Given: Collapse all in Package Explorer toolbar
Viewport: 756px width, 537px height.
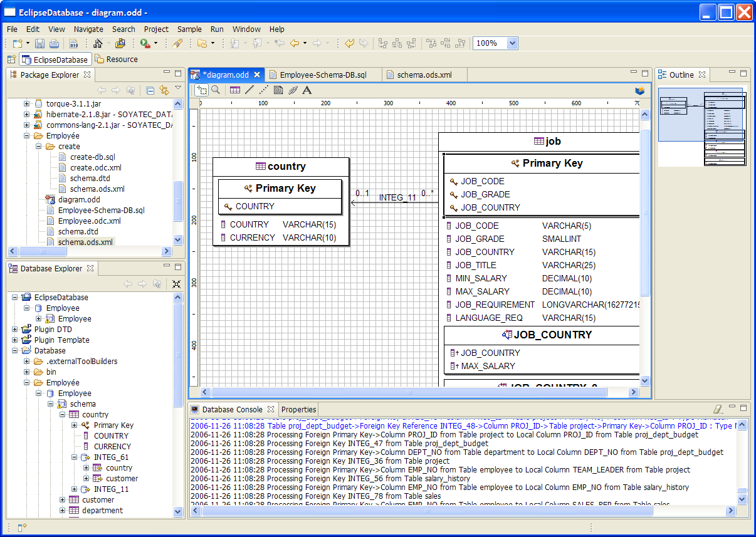Looking at the screenshot, I should 150,90.
